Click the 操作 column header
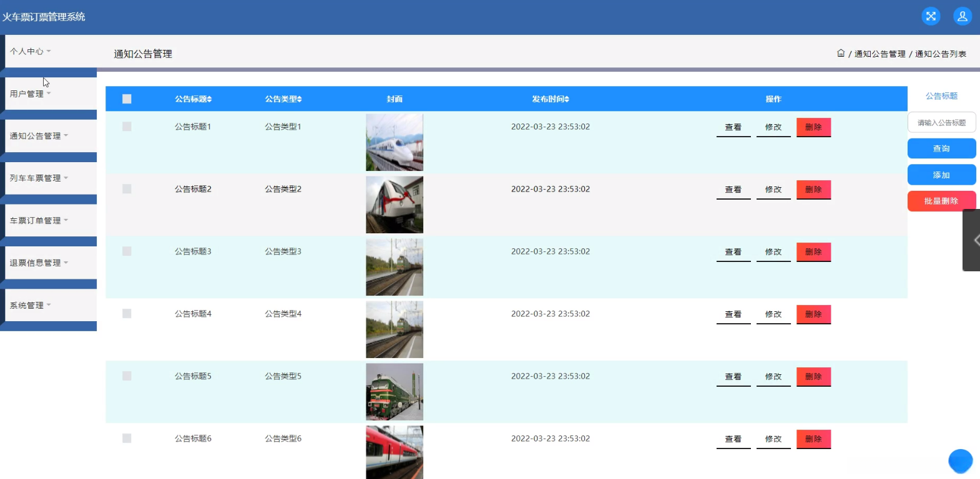Viewport: 980px width, 479px height. tap(773, 99)
